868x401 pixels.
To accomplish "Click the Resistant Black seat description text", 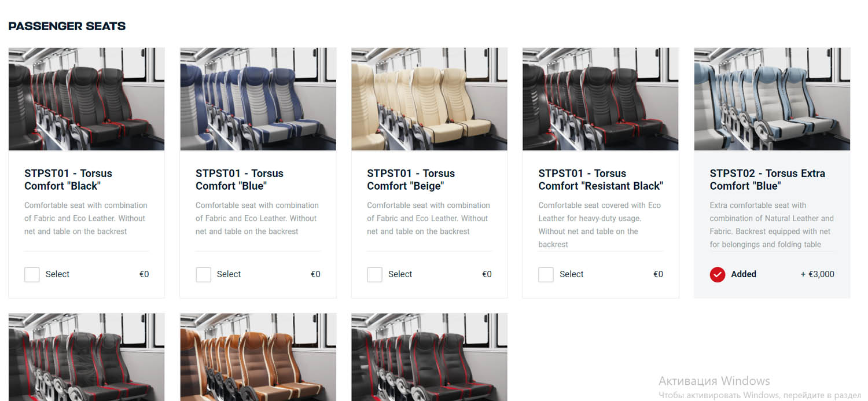I will (x=599, y=225).
